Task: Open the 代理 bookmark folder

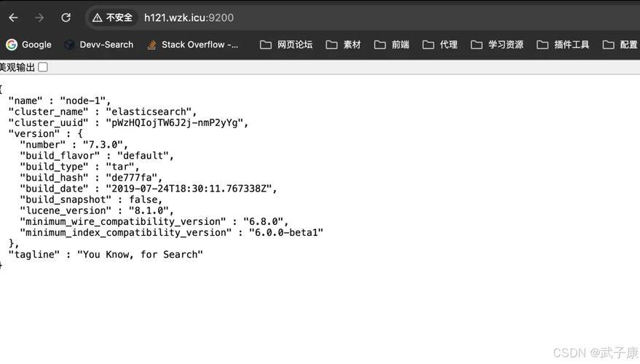Action: (x=440, y=44)
